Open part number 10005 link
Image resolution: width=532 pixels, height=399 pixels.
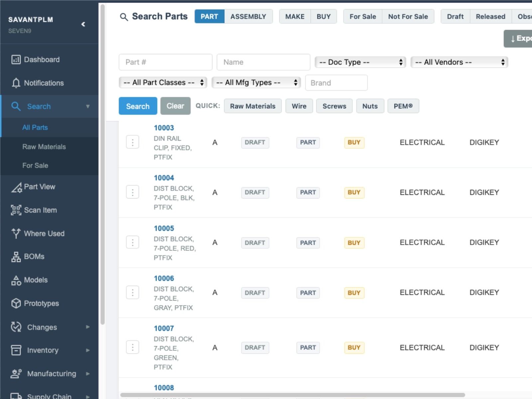click(x=164, y=228)
